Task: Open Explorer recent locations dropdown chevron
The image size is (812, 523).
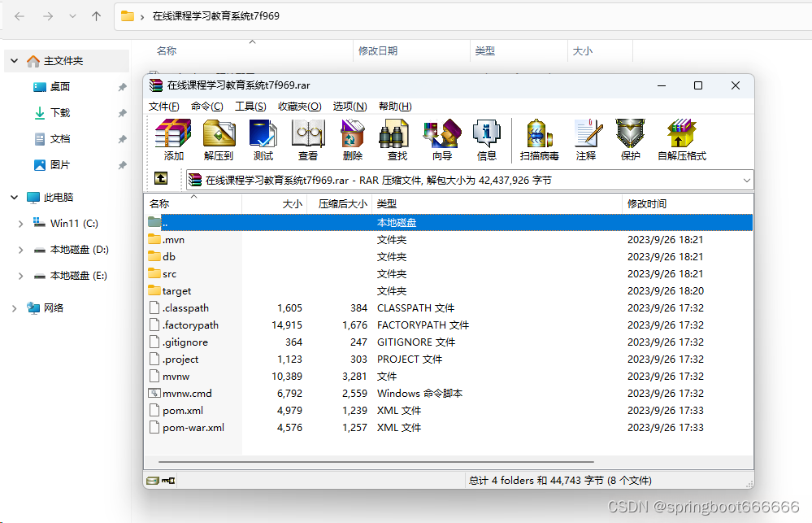Action: [x=72, y=16]
